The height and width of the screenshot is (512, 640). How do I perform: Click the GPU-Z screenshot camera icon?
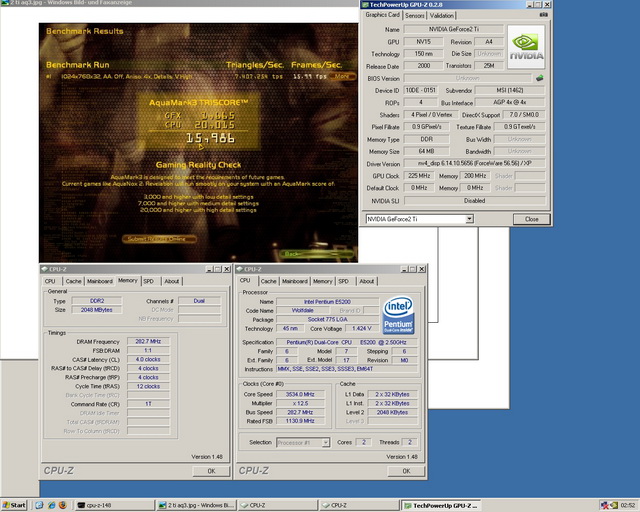[544, 15]
